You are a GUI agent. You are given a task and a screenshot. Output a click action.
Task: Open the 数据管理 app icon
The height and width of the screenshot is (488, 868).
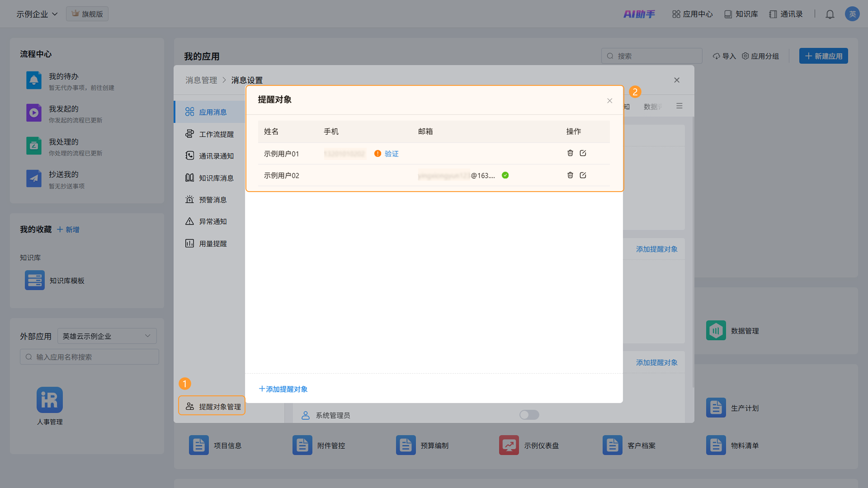(716, 330)
